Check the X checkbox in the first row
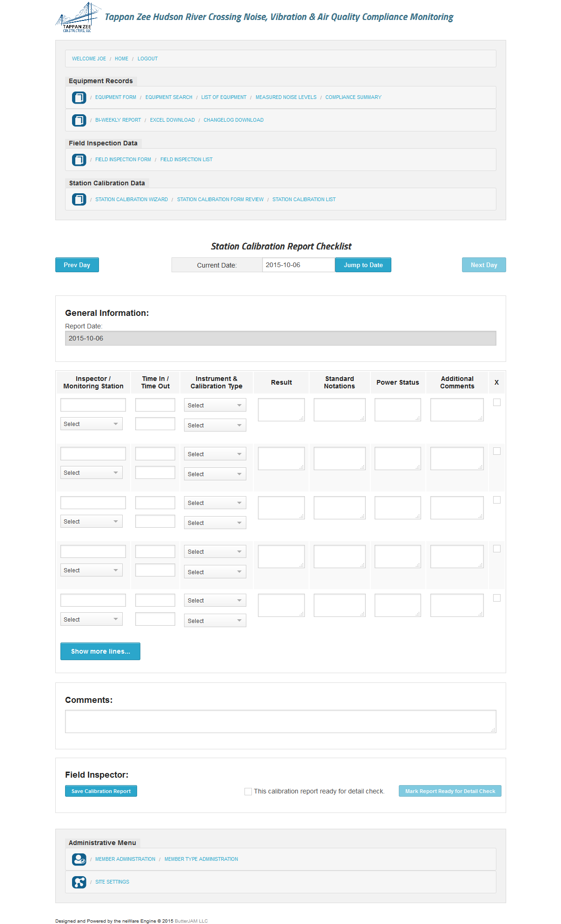The image size is (561, 924). tap(497, 403)
